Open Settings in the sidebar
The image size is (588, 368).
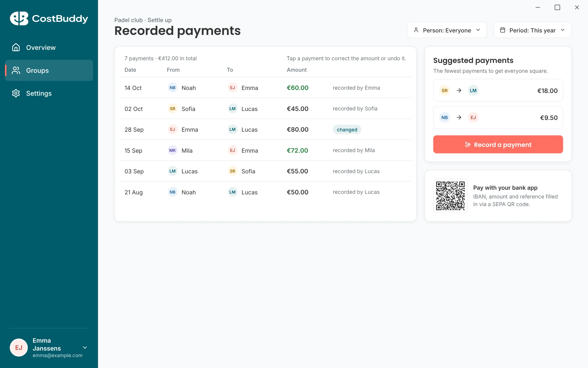pos(49,93)
